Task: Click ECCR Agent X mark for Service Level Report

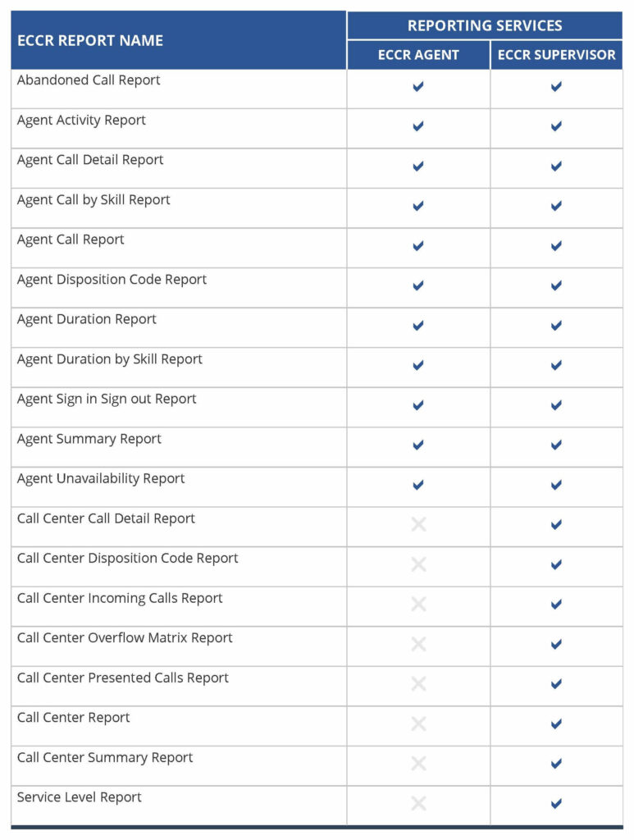Action: pyautogui.click(x=418, y=803)
